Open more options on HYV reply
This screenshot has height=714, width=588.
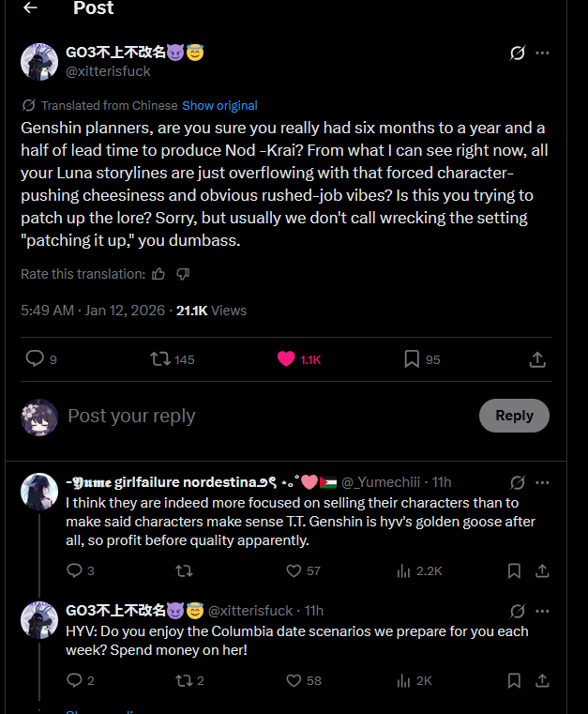542,611
